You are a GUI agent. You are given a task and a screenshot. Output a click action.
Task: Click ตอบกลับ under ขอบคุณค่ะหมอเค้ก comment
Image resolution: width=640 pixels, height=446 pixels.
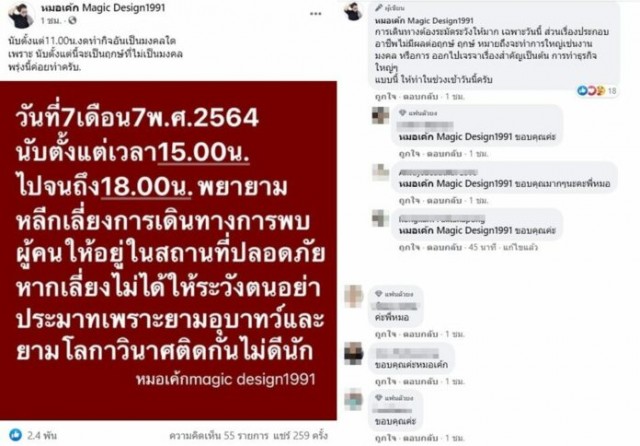[x=420, y=382]
